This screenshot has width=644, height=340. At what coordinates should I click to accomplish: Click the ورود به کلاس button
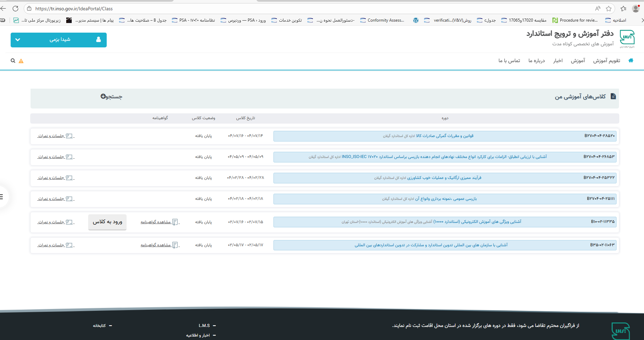107,222
